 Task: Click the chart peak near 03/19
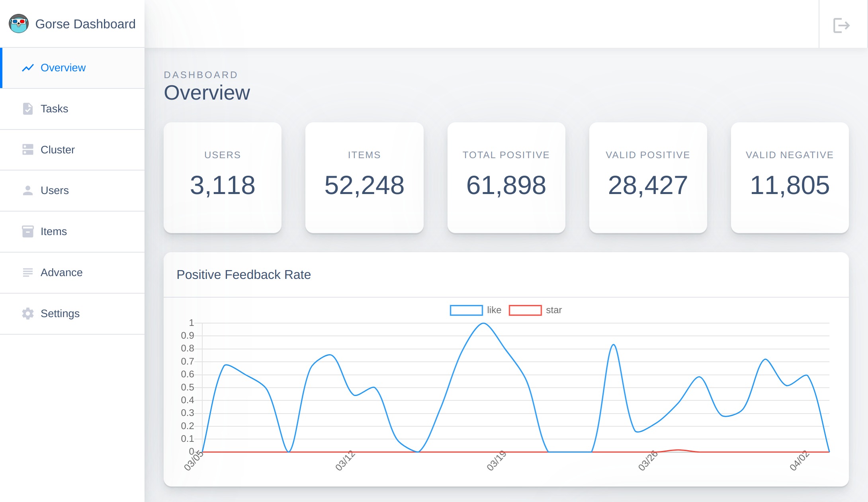click(483, 324)
